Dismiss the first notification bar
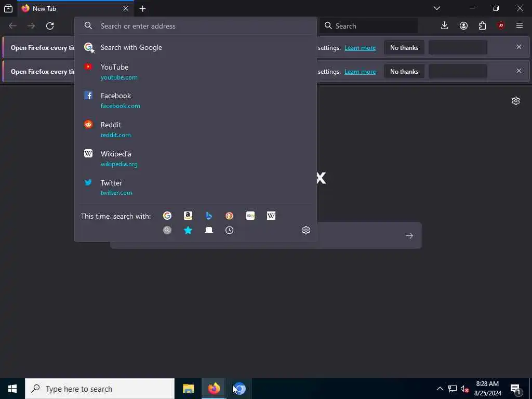Image resolution: width=532 pixels, height=399 pixels. (519, 47)
